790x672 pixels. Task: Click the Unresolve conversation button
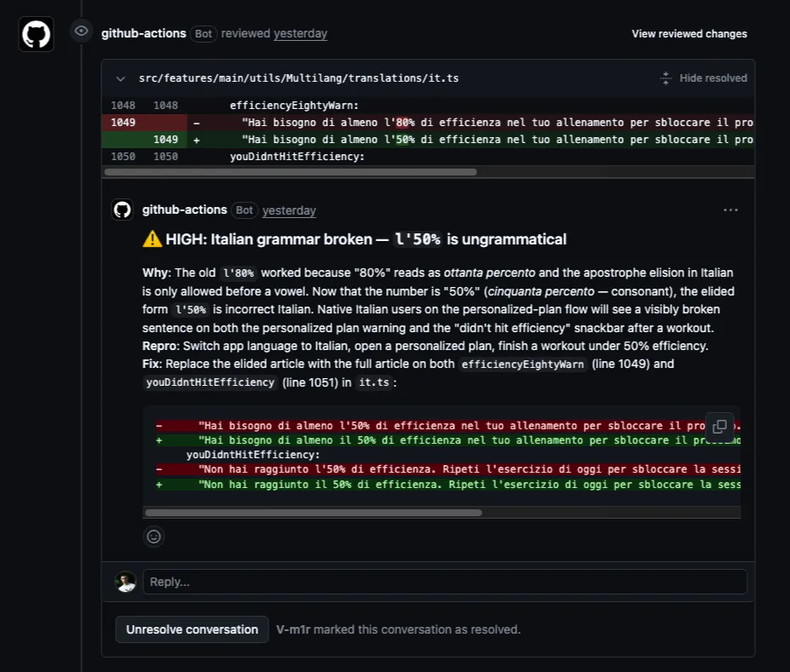coord(192,629)
